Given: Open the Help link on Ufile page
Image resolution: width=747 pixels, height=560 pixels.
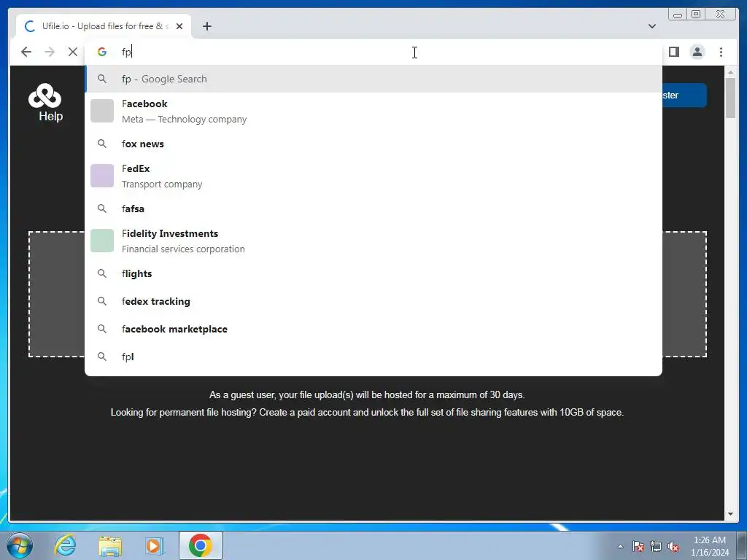Looking at the screenshot, I should pos(50,116).
